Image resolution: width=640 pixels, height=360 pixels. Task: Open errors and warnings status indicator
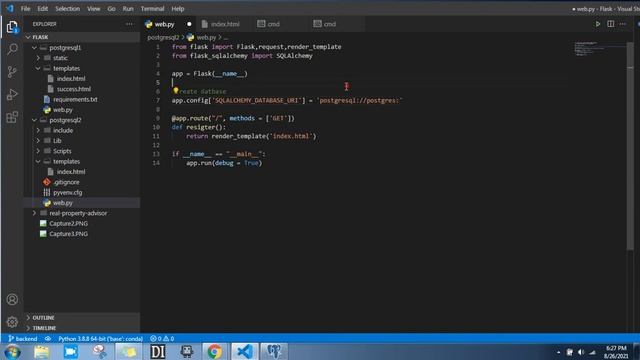coord(162,339)
